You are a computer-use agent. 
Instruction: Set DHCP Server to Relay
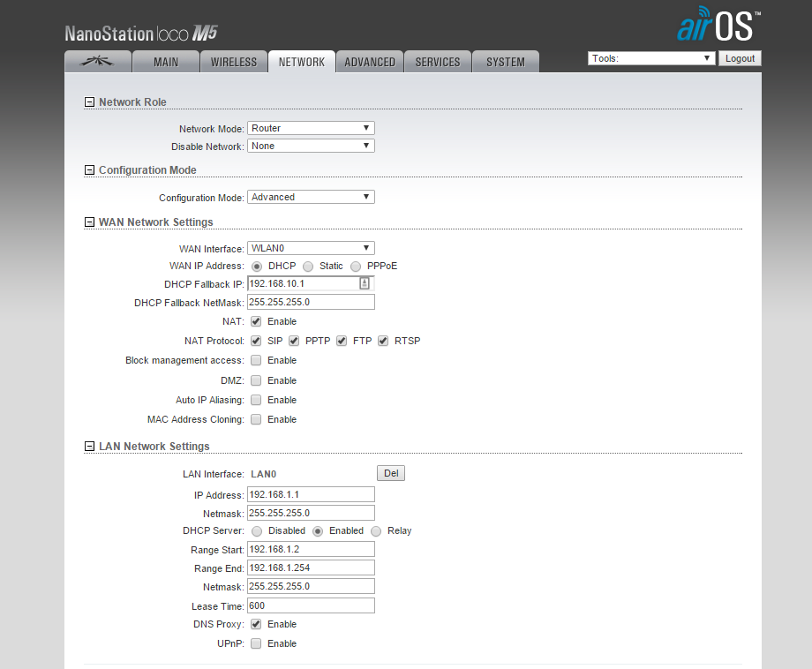(376, 531)
